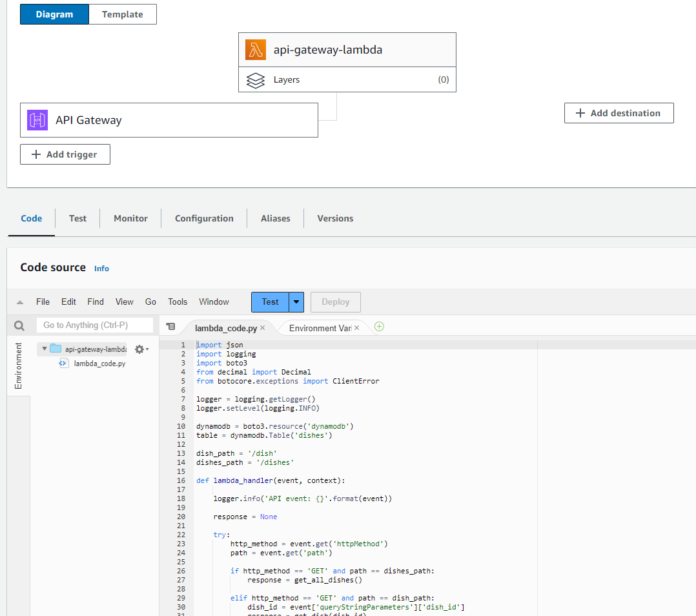Collapse the api-gateway-lambda folder tree

45,349
